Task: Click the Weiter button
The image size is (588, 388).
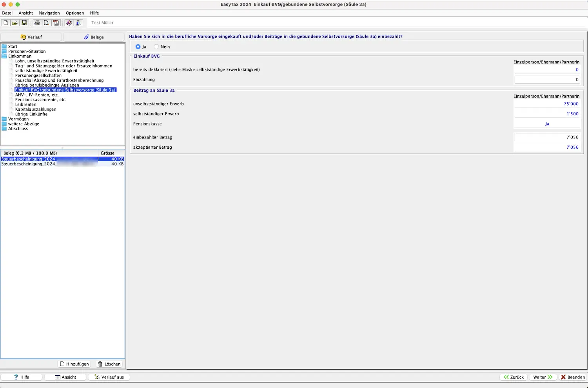Action: click(543, 377)
